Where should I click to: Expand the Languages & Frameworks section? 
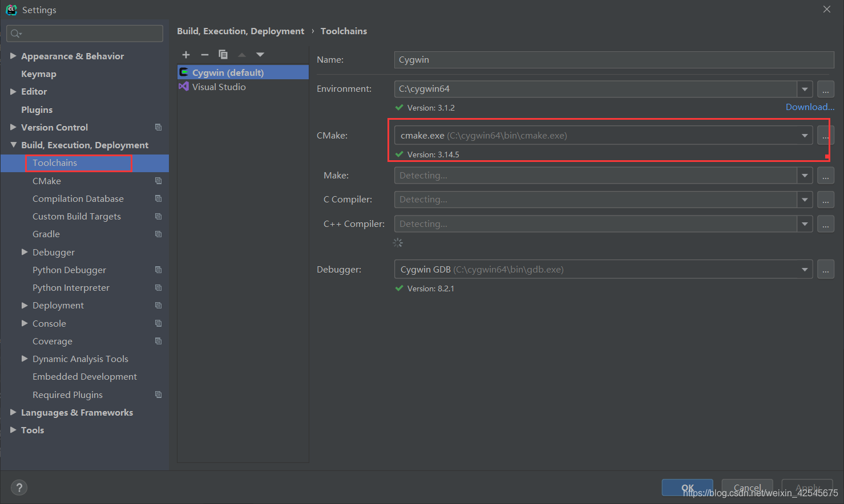pos(13,412)
